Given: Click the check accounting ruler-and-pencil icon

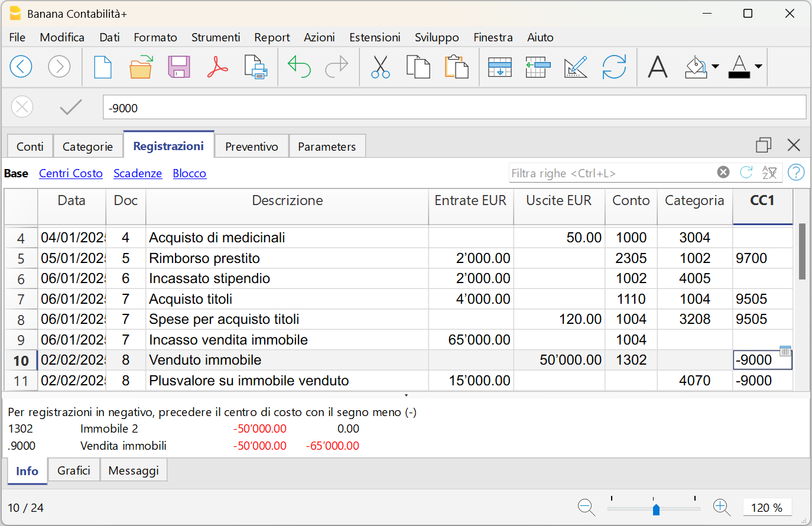Looking at the screenshot, I should (x=576, y=67).
